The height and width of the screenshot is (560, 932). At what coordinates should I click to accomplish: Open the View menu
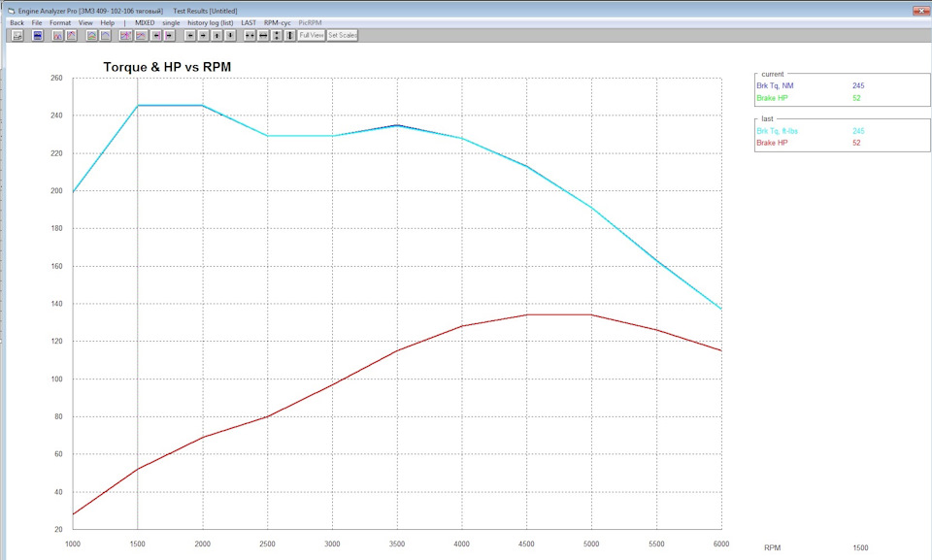pos(85,22)
